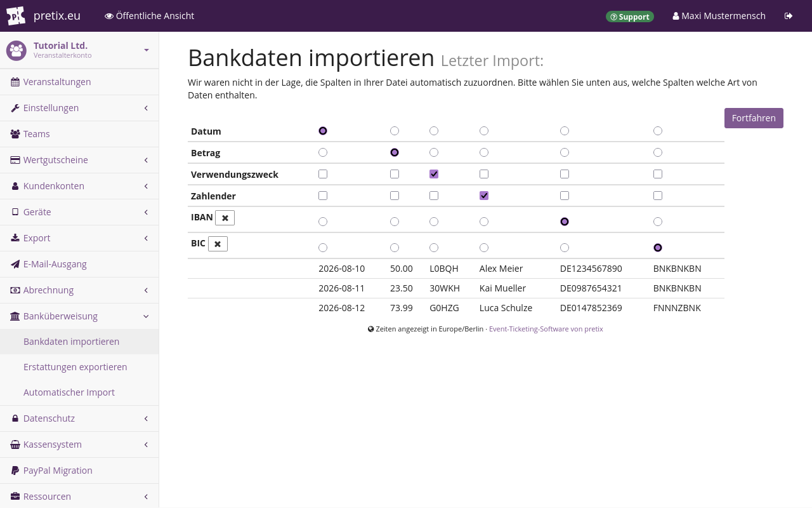Click the calendar icon beside Veranstaltungen
Screen dimensions: 812x508
point(15,82)
